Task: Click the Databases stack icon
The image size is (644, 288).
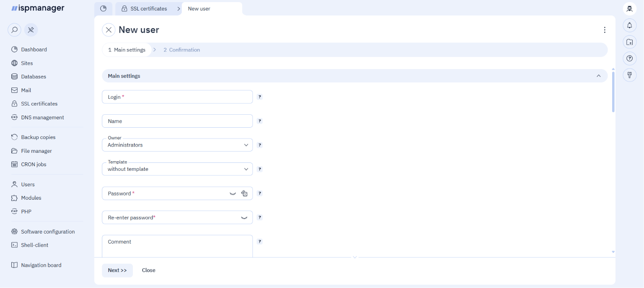Action: (x=15, y=77)
